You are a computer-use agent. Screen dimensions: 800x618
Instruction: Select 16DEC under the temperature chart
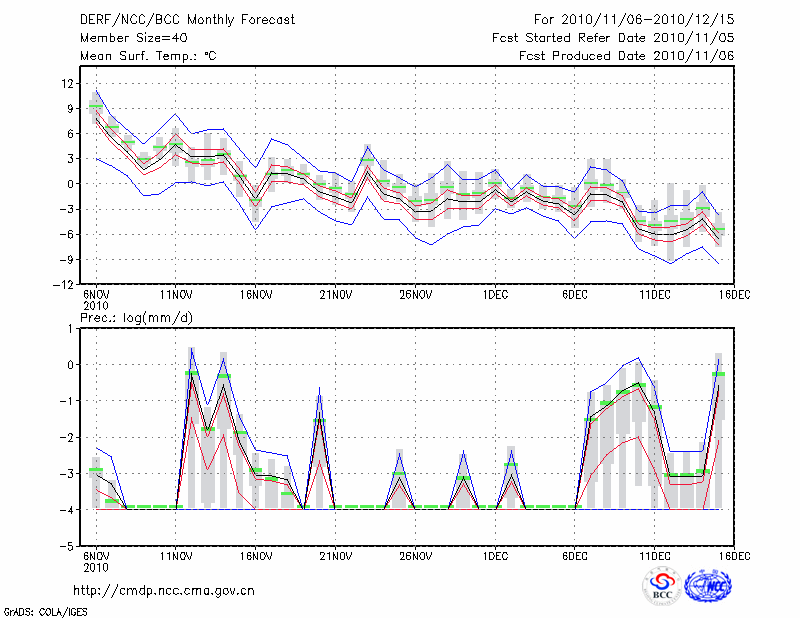pyautogui.click(x=734, y=295)
